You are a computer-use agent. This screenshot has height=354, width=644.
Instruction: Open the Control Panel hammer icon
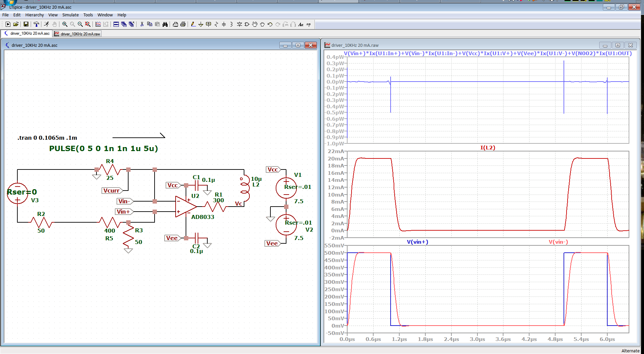click(x=36, y=24)
